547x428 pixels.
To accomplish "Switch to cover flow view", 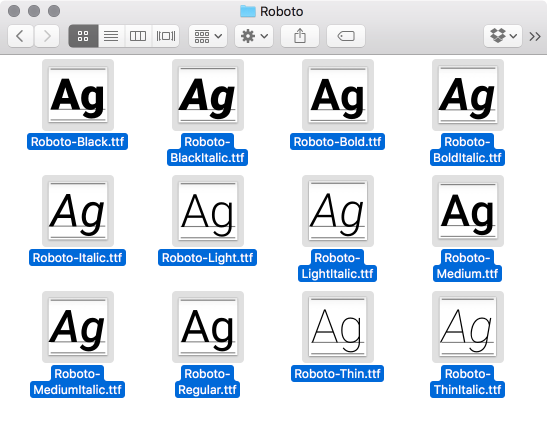I will (166, 36).
